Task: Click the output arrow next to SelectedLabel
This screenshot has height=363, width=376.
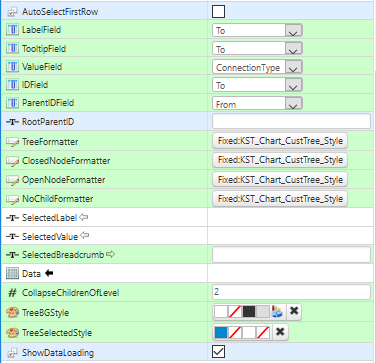Action: [x=84, y=217]
